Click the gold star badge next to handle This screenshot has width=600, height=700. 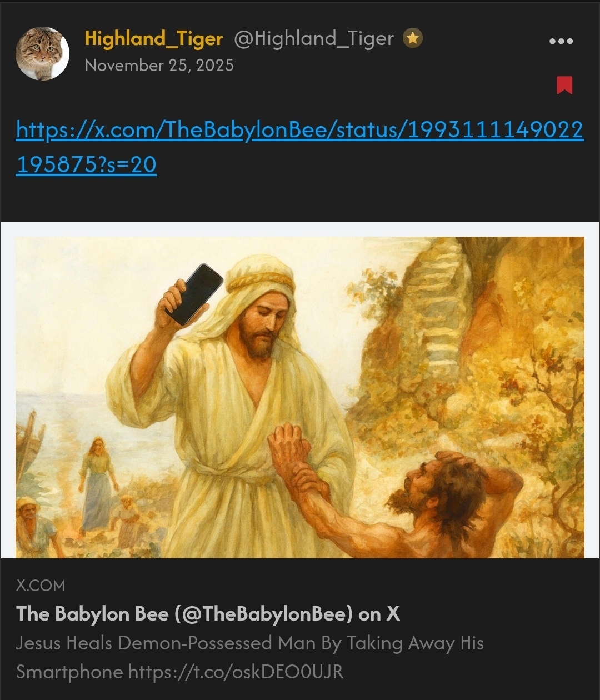(x=413, y=38)
